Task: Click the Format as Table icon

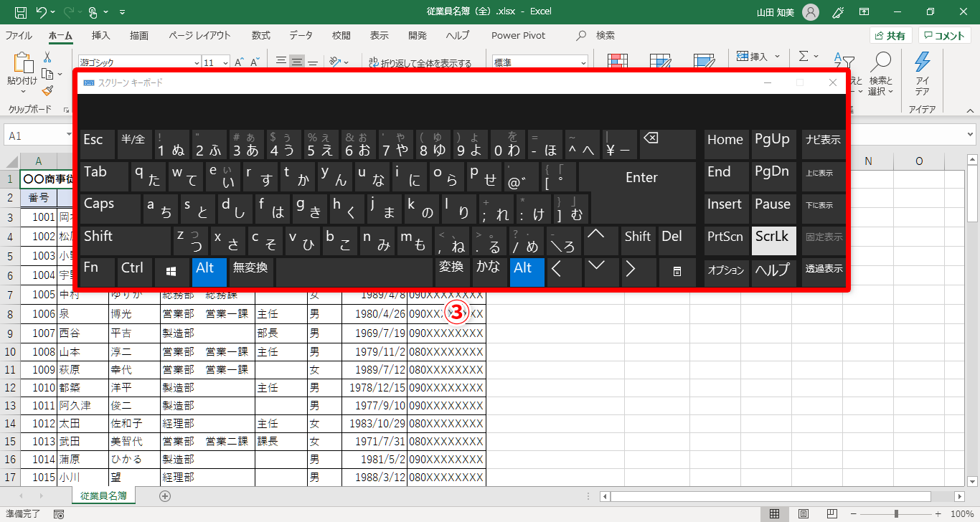Action: (x=661, y=62)
